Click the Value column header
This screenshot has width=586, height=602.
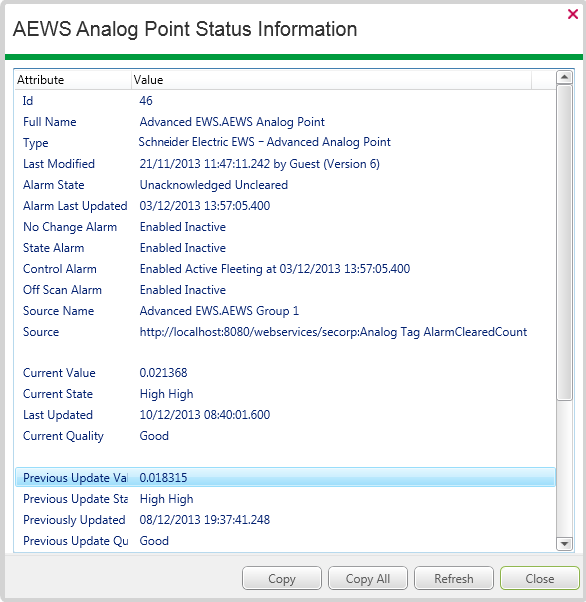click(331, 80)
